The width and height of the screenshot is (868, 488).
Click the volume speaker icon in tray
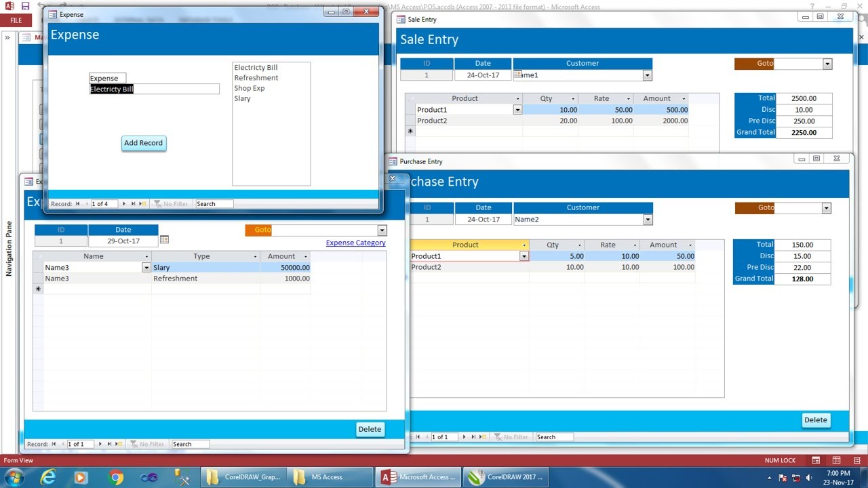[x=809, y=478]
